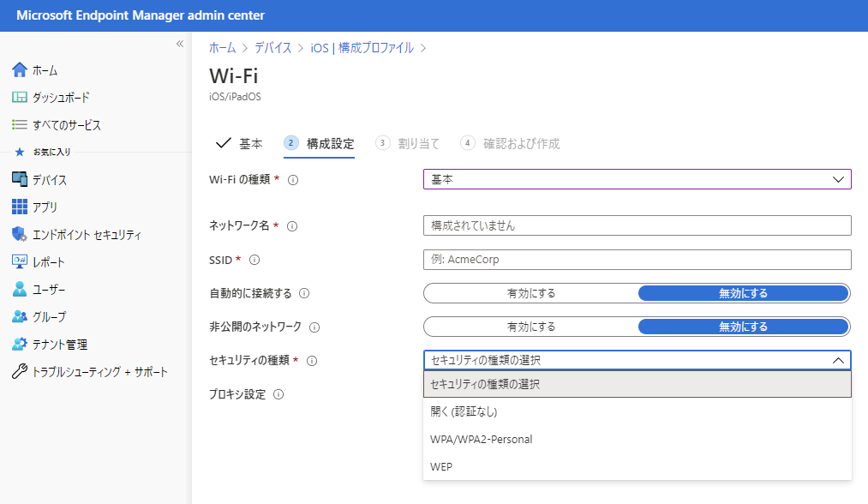Click Microsoft Endpoint Manager admin center title

(x=141, y=15)
